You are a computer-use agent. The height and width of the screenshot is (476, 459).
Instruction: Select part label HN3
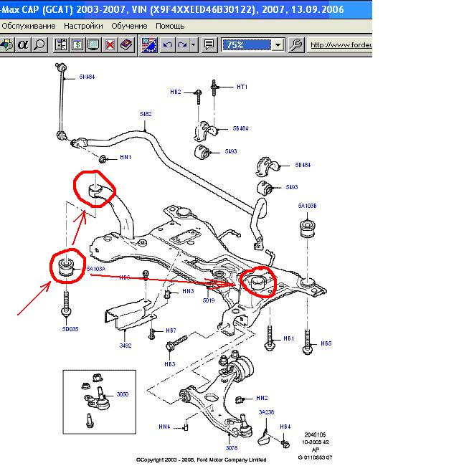coord(188,291)
